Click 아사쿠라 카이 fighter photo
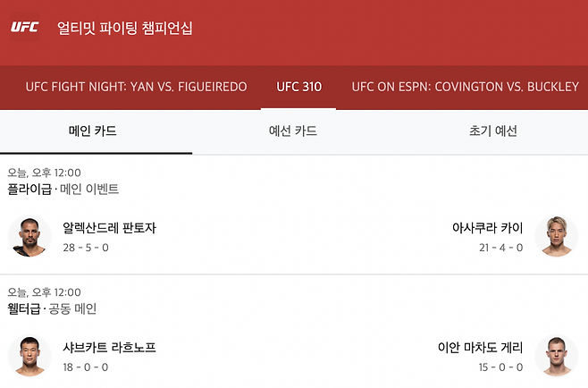The width and height of the screenshot is (588, 388). pyautogui.click(x=556, y=236)
